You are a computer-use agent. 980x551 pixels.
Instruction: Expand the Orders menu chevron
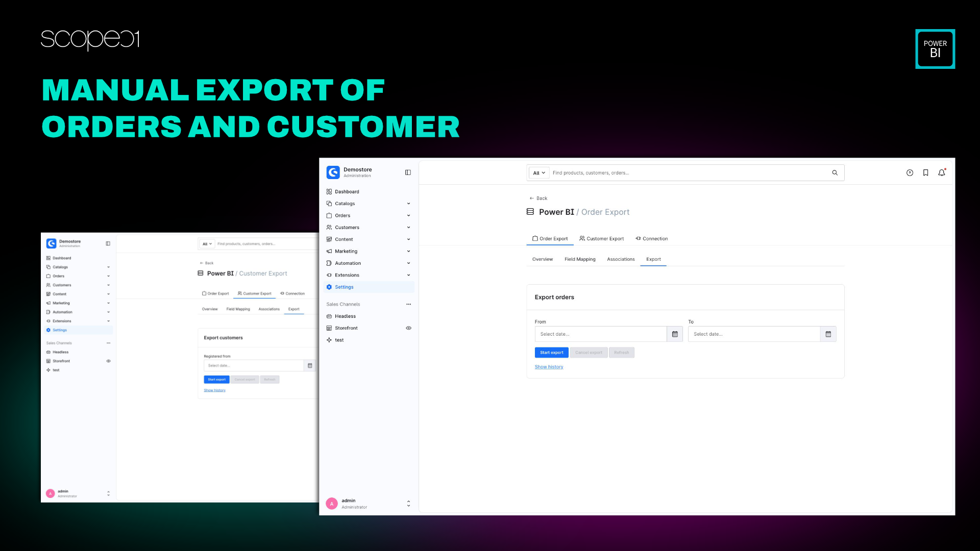click(x=408, y=216)
